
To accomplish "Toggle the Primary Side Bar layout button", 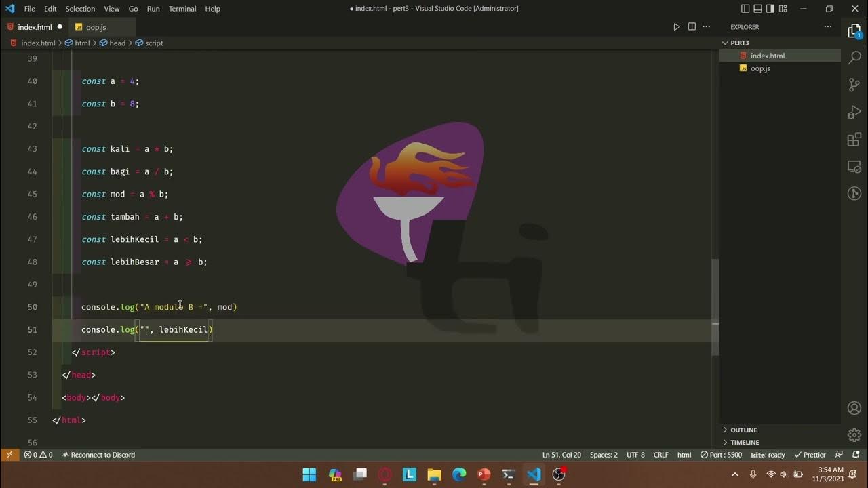I will click(745, 9).
